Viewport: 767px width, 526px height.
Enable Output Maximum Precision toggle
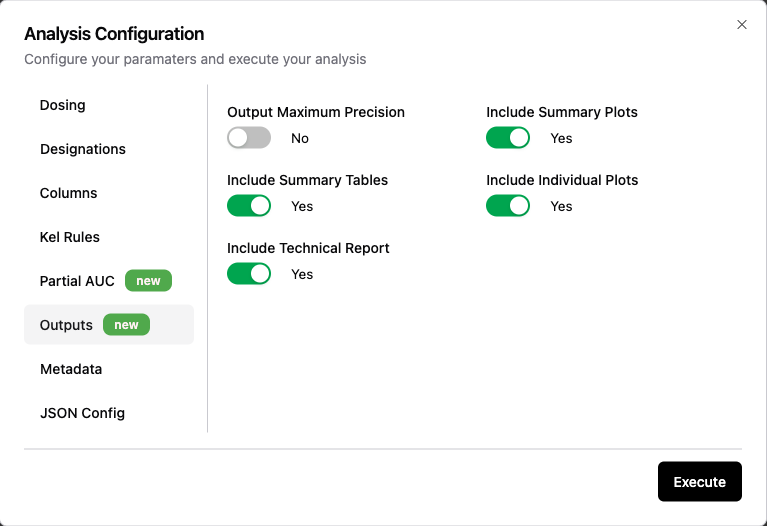248,138
